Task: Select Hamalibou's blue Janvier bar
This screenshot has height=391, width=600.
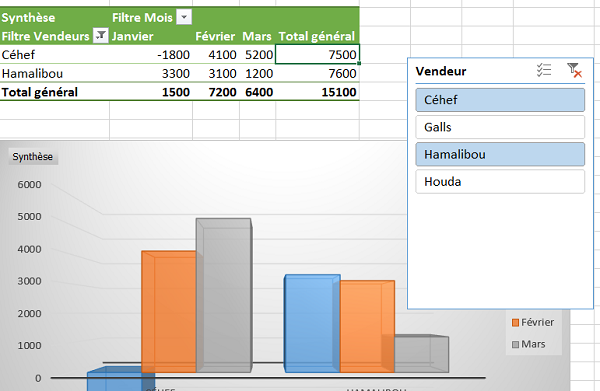Action: tap(312, 323)
